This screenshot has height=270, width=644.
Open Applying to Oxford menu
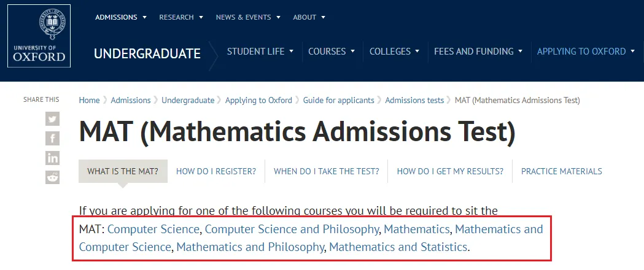click(x=586, y=52)
